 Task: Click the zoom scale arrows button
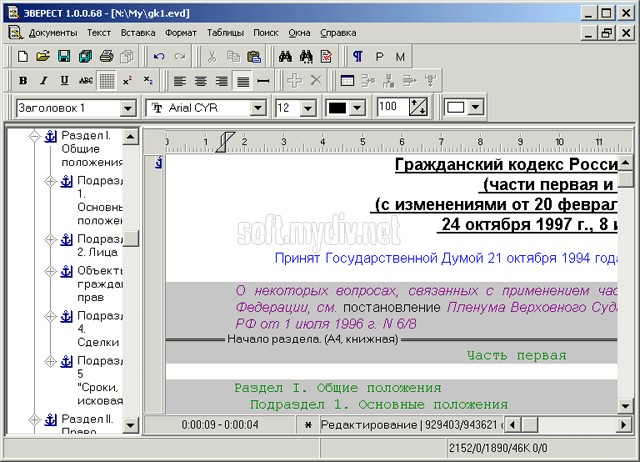(418, 107)
